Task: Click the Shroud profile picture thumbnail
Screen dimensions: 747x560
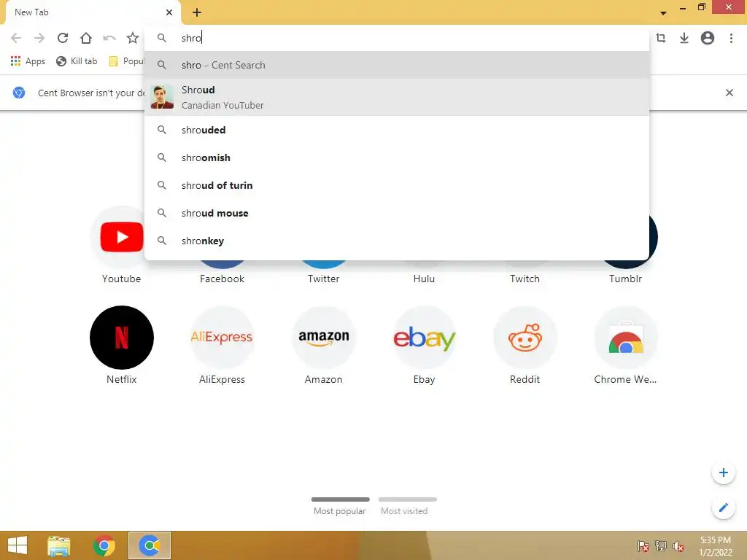Action: pyautogui.click(x=162, y=97)
